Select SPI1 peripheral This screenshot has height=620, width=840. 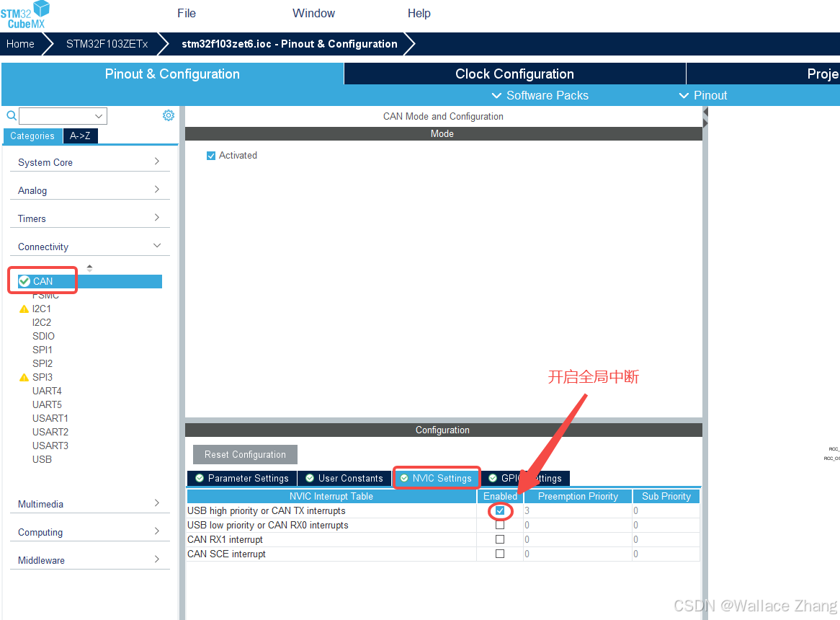pyautogui.click(x=43, y=350)
